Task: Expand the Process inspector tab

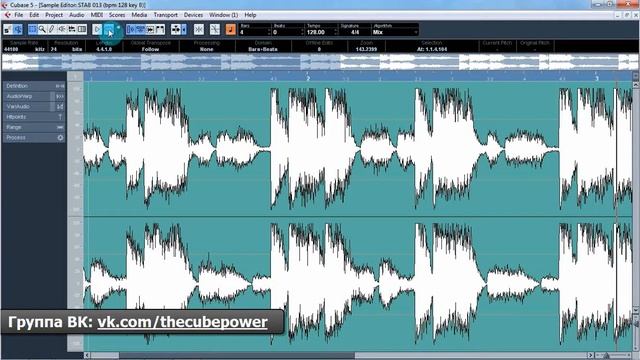Action: (34, 138)
